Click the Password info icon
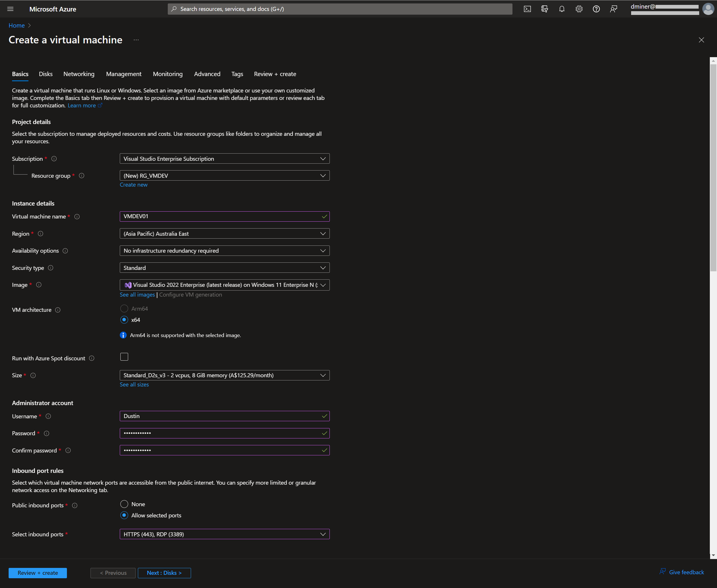This screenshot has height=588, width=717. 47,434
